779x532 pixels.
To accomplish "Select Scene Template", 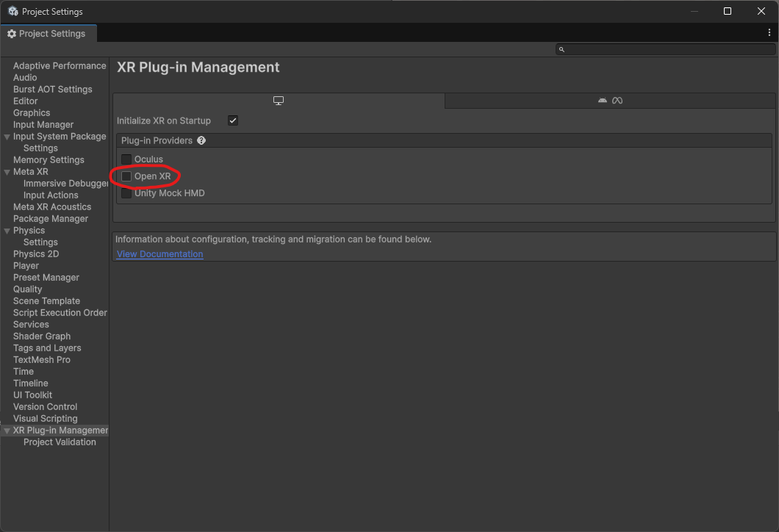I will (x=47, y=301).
